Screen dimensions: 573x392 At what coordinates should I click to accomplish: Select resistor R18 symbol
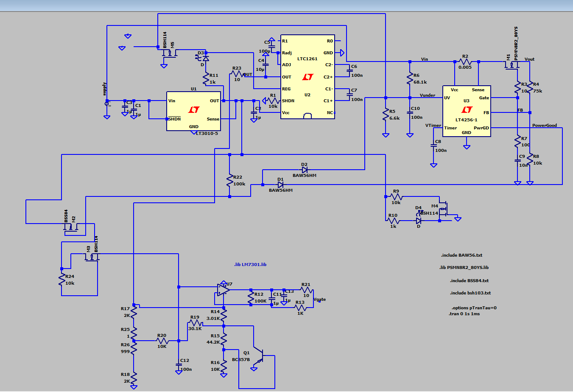point(134,378)
